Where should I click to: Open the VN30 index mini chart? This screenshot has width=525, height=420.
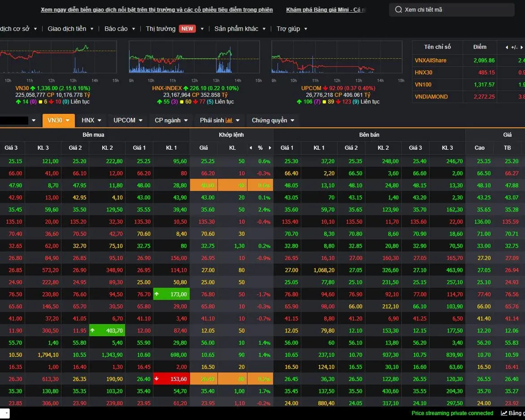[58, 57]
